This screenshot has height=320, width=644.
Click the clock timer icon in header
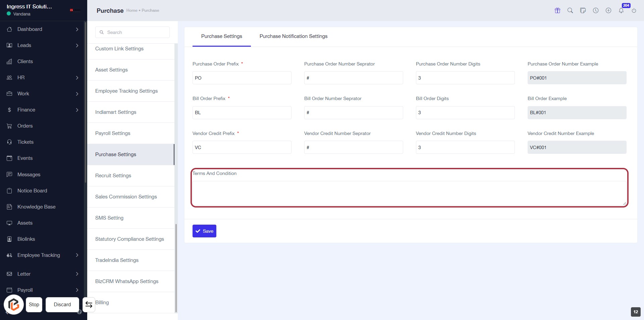pos(596,10)
